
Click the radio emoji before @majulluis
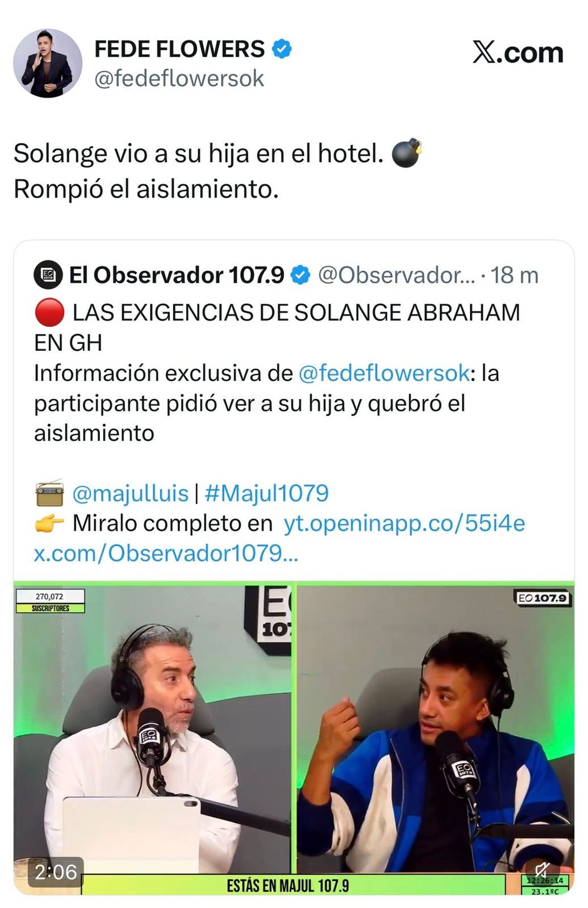pyautogui.click(x=49, y=493)
